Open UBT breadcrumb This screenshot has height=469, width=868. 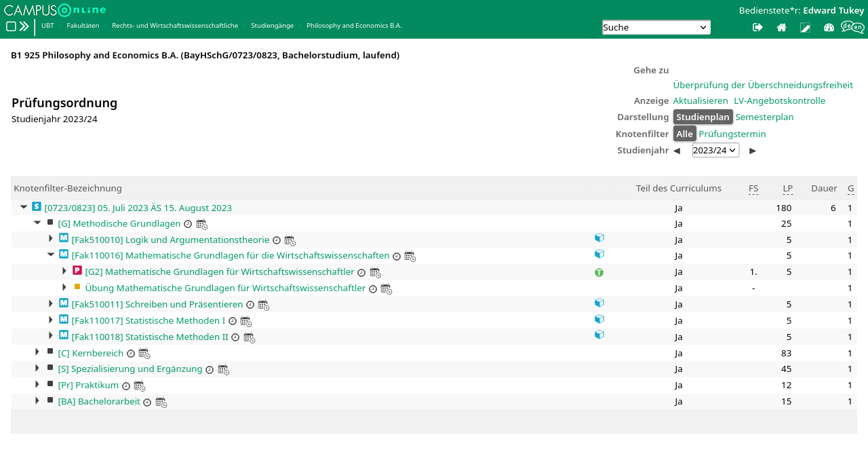point(47,26)
